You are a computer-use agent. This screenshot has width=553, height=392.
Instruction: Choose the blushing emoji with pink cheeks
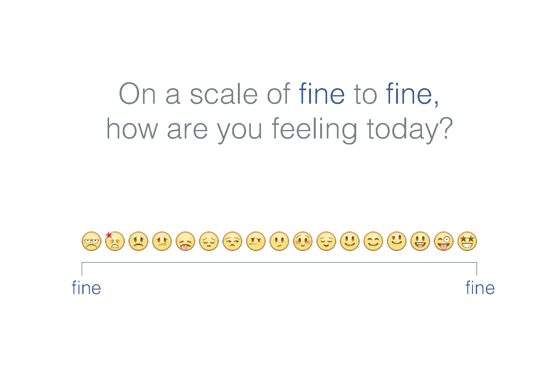tap(303, 242)
